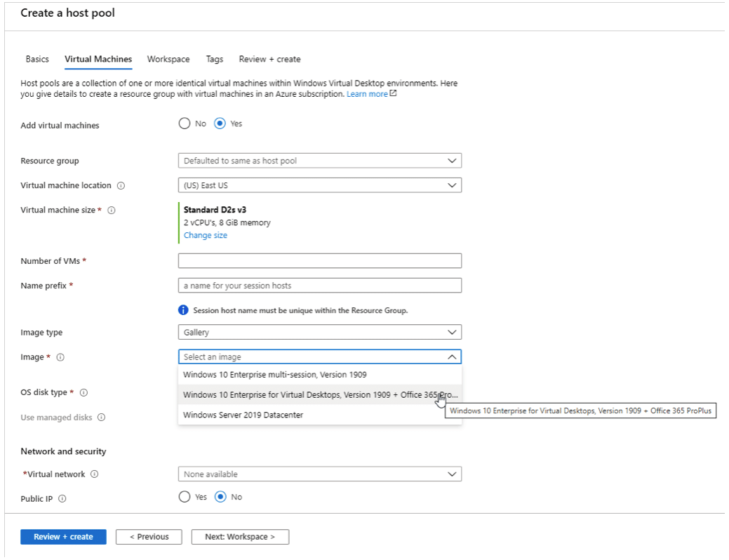Click the blue session host info icon
The height and width of the screenshot is (560, 729).
pyautogui.click(x=183, y=310)
